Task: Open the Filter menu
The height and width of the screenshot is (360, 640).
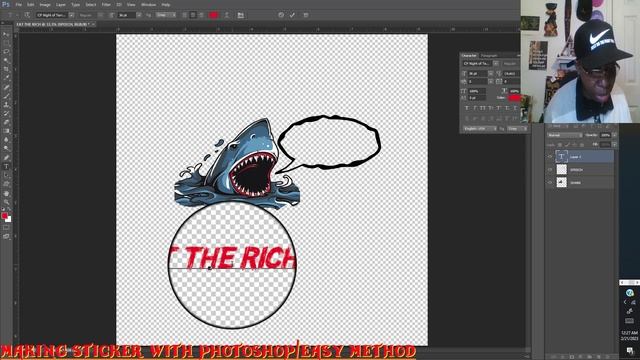Action: (x=106, y=4)
